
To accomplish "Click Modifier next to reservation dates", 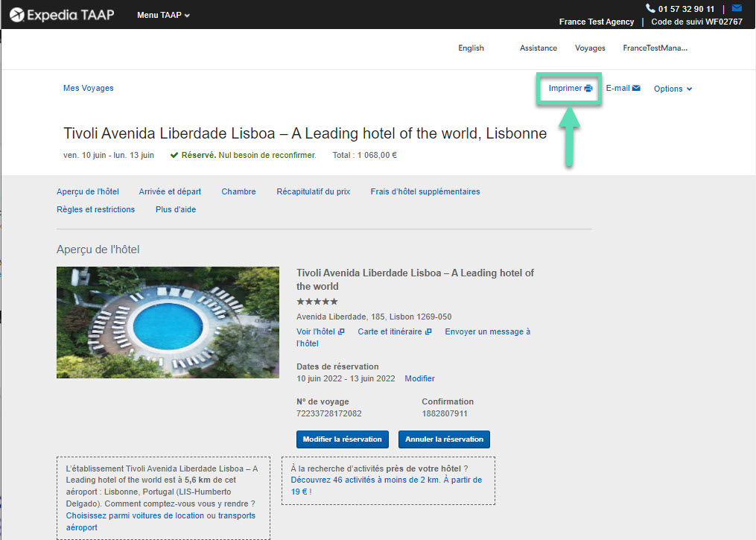I will [x=419, y=378].
